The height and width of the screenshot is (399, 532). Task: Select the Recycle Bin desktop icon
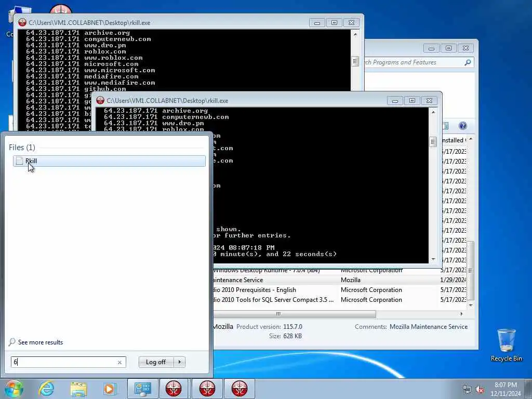tap(506, 345)
